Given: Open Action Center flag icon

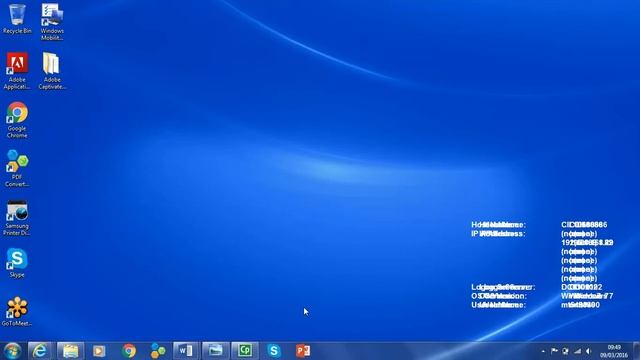Looking at the screenshot, I should (554, 351).
